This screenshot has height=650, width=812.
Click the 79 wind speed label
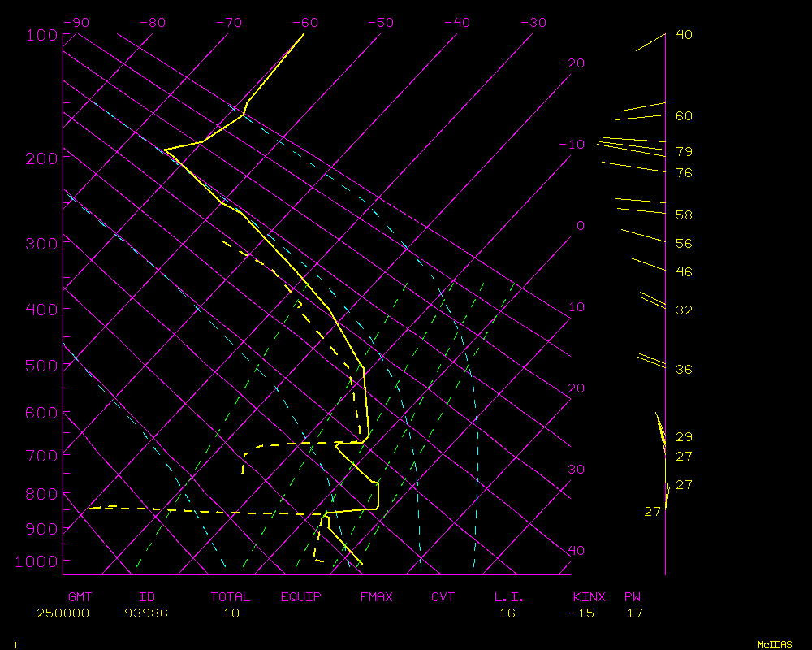pos(684,152)
